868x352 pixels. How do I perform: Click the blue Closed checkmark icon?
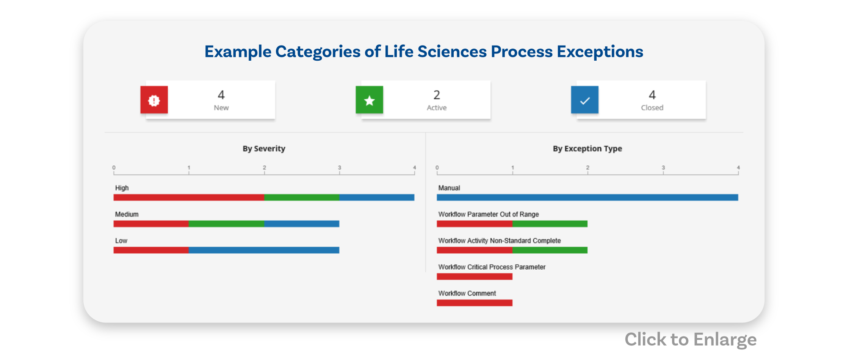584,100
